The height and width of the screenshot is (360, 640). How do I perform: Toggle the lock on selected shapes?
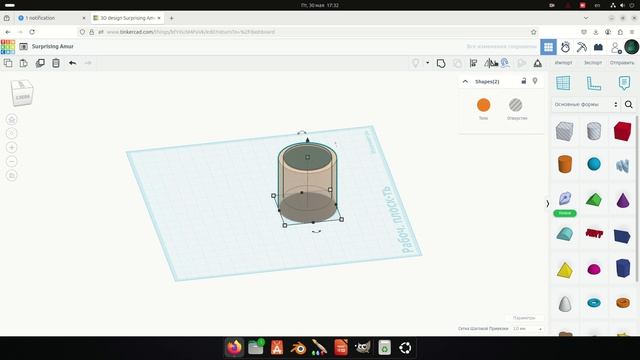pos(524,81)
